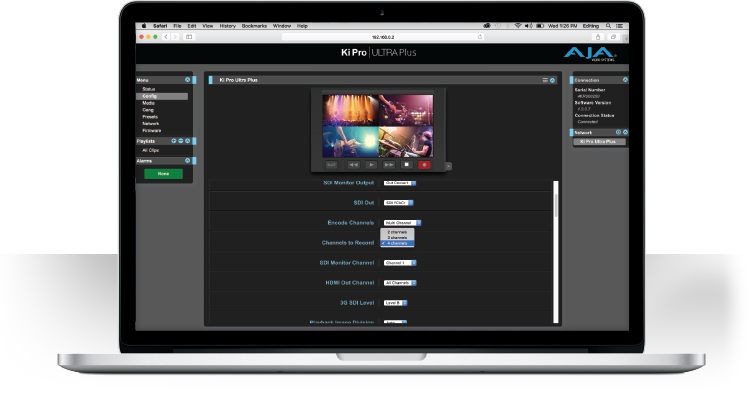Remove a playlist using the minus icon
The image size is (754, 399).
coord(180,141)
